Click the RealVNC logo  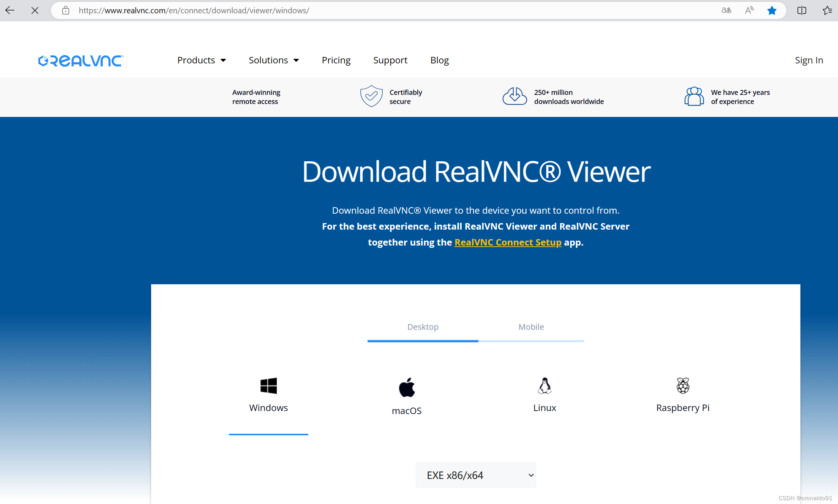point(81,61)
